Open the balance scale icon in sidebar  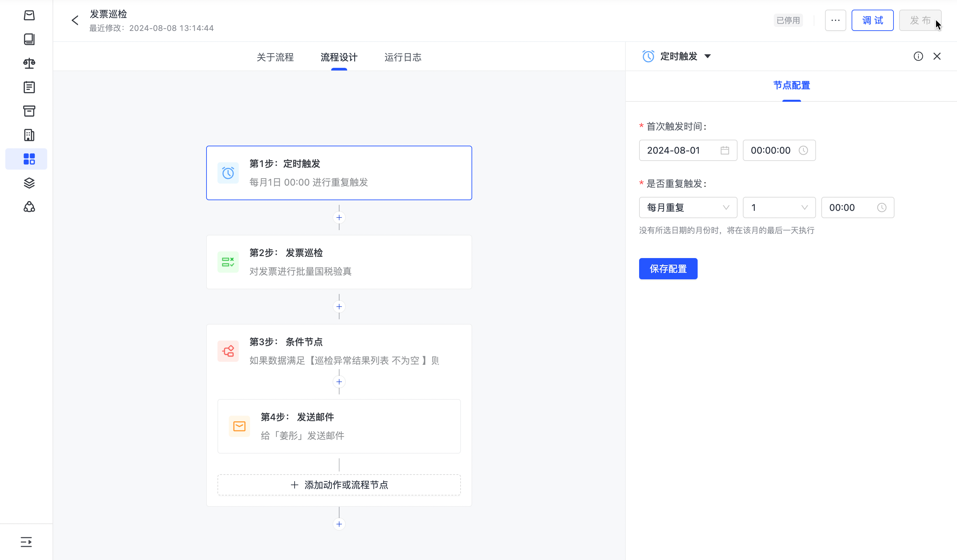29,63
